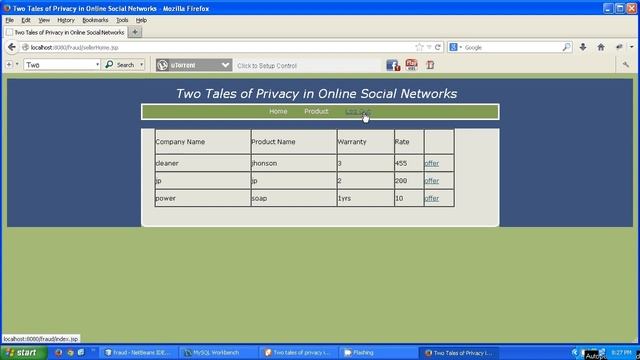Expand the uTorrent dropdown chevron
The image size is (640, 360).
[x=225, y=65]
